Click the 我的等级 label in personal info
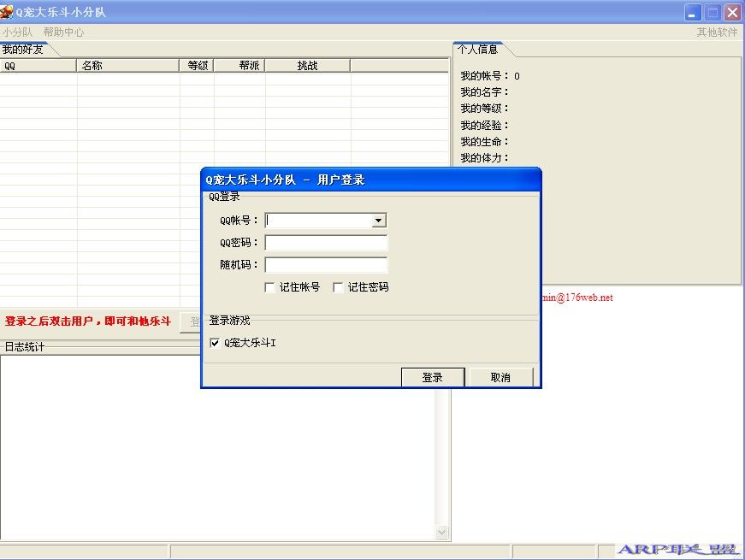The height and width of the screenshot is (560, 745). coord(484,109)
